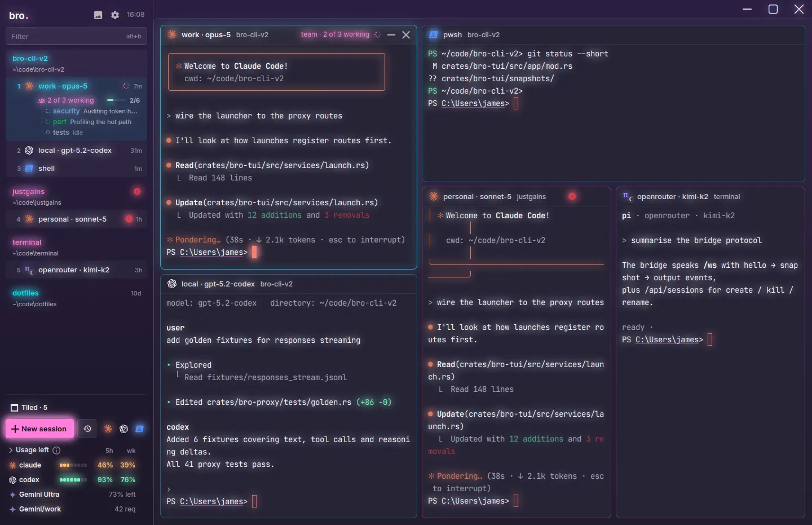Image resolution: width=812 pixels, height=525 pixels.
Task: Launch Codex from the icon beside the history button
Action: pyautogui.click(x=124, y=429)
